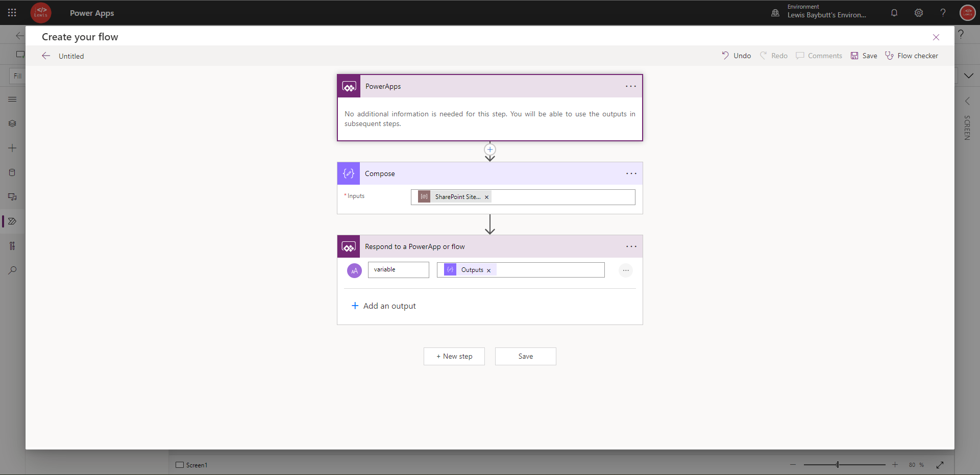Screen dimensions: 980x475
Task: Open the environment picker
Action: pos(819,13)
